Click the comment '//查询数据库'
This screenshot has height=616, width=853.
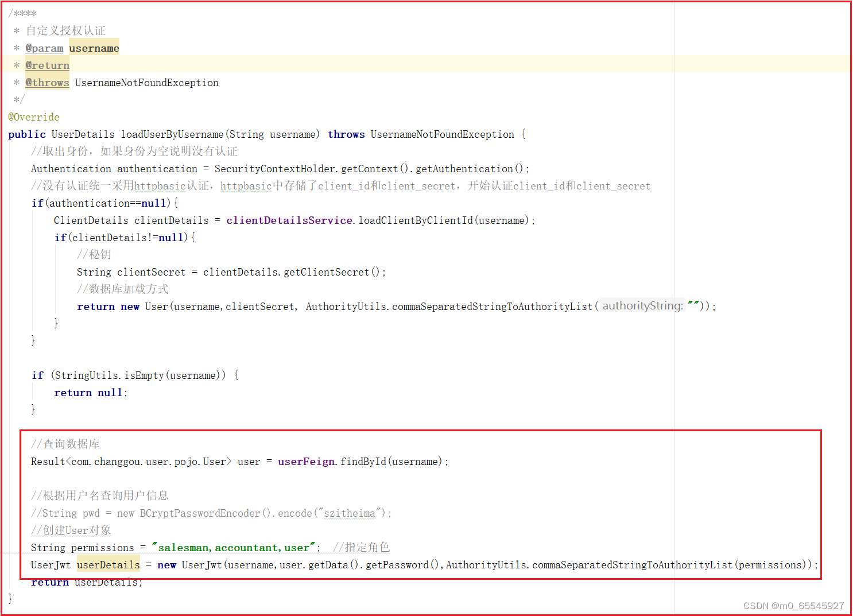coord(65,444)
